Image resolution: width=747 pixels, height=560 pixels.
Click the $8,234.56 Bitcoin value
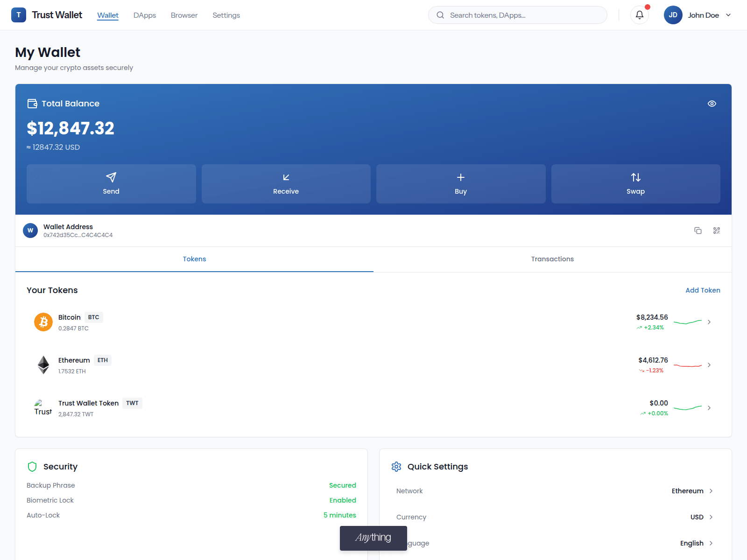(652, 317)
